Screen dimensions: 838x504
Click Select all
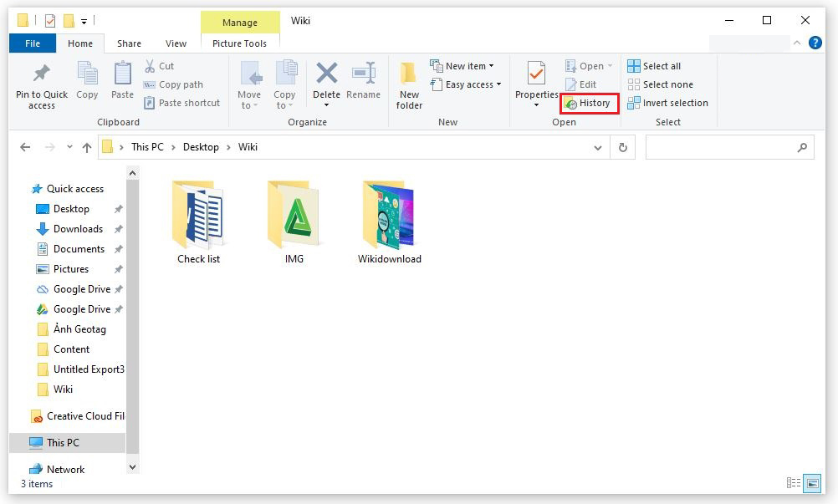point(654,66)
